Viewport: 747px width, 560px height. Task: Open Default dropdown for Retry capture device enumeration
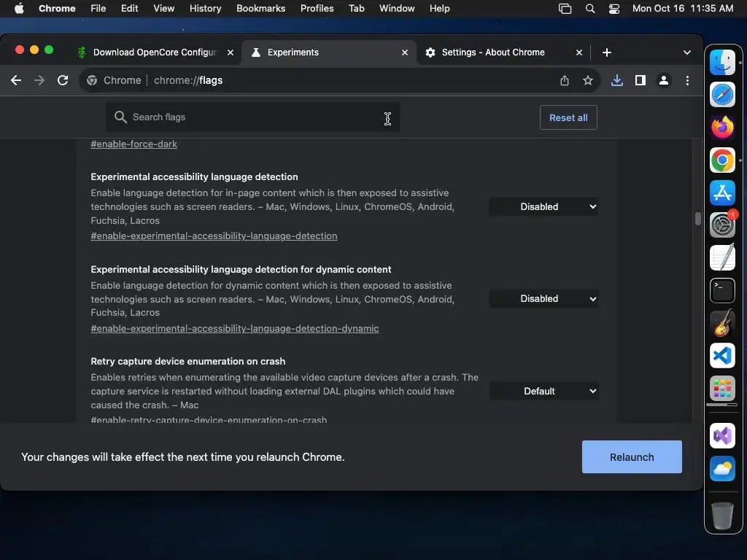pyautogui.click(x=543, y=391)
